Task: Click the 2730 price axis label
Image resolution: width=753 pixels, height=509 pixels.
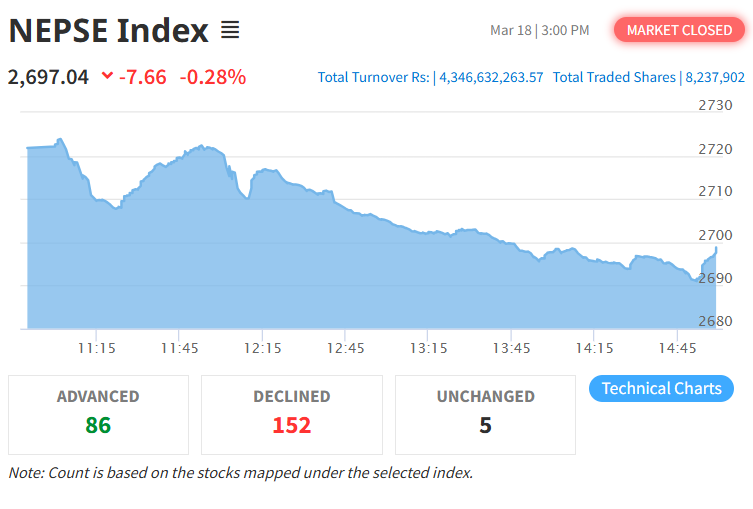Action: point(715,105)
